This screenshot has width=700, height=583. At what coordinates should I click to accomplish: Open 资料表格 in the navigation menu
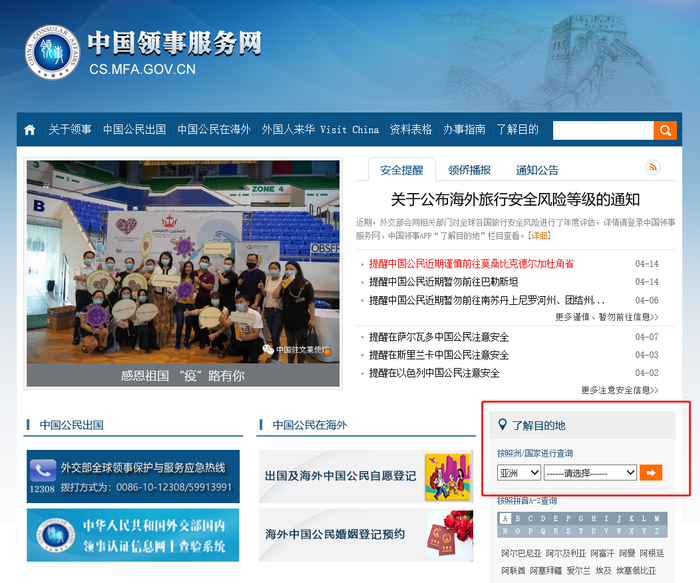[411, 130]
